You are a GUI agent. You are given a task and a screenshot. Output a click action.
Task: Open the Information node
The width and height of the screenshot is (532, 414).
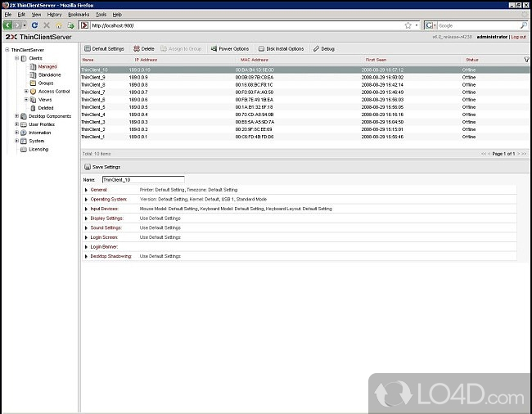click(40, 133)
